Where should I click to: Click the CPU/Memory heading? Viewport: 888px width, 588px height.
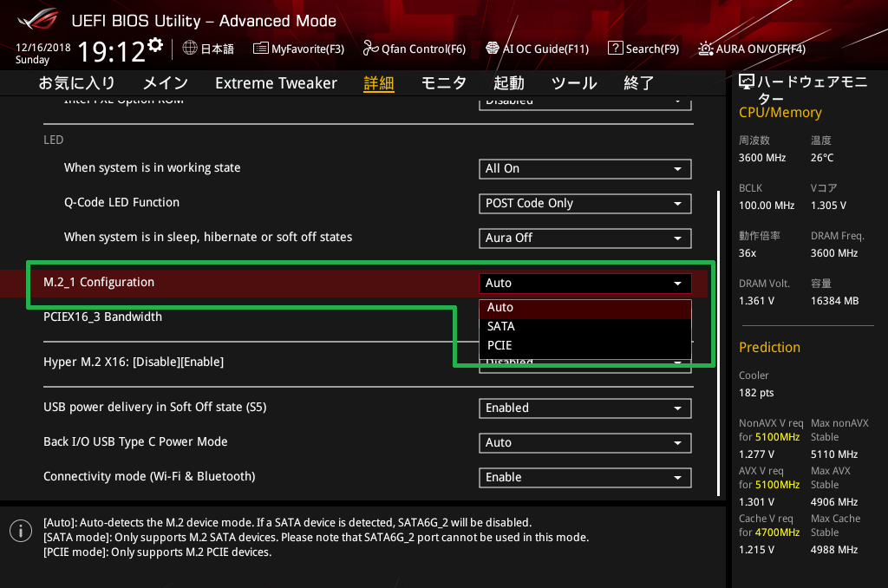point(780,113)
